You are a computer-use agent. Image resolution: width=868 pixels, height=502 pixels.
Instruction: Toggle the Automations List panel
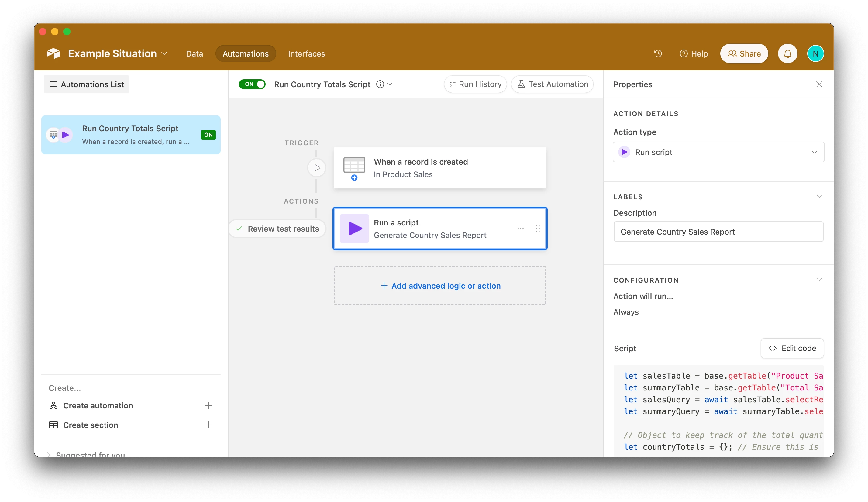coord(86,84)
